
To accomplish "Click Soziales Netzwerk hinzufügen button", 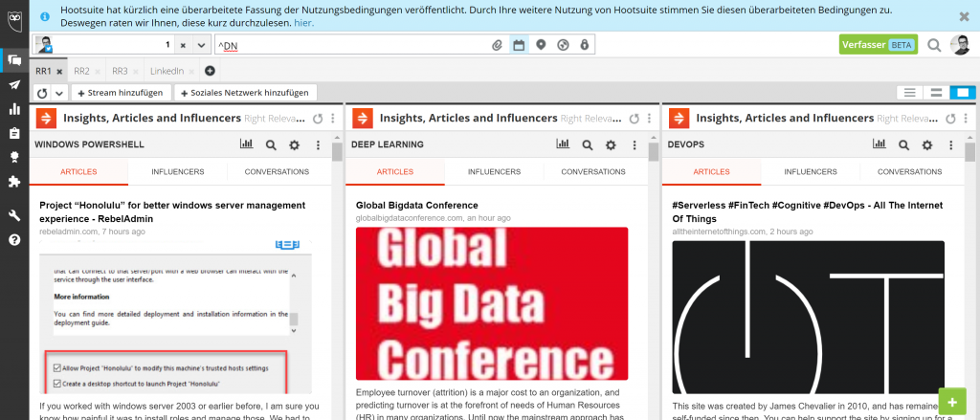I will coord(245,93).
